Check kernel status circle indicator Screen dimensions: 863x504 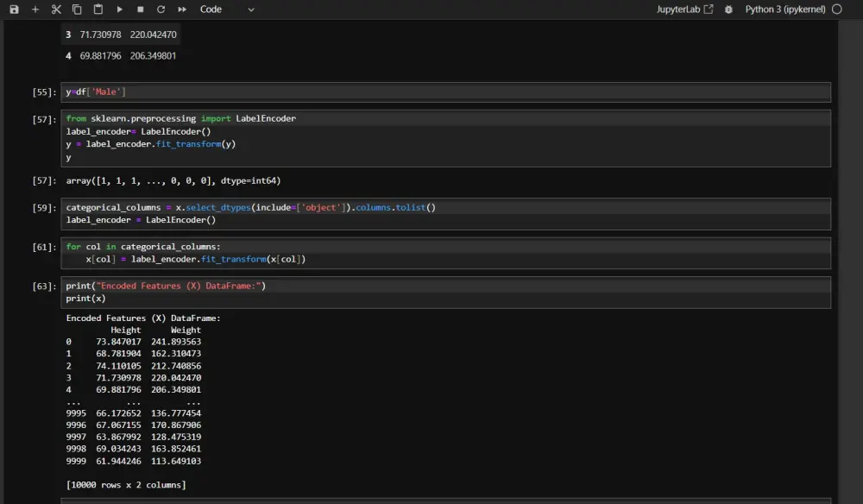837,9
